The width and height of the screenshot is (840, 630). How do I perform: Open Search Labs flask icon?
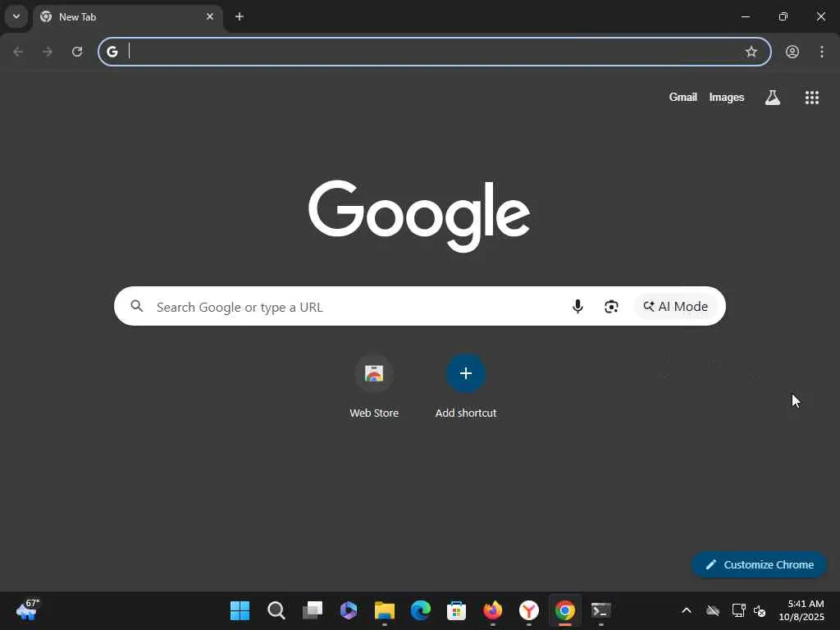pyautogui.click(x=773, y=98)
